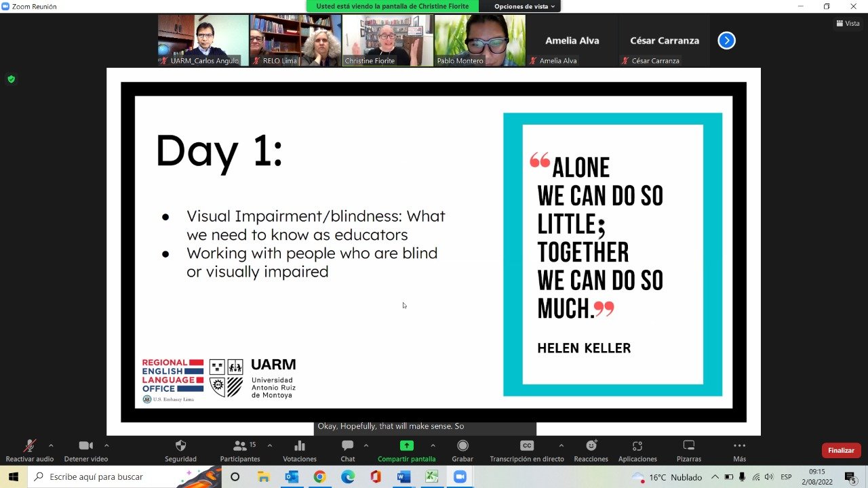Expand audio options arrow beside microphone

click(51, 445)
